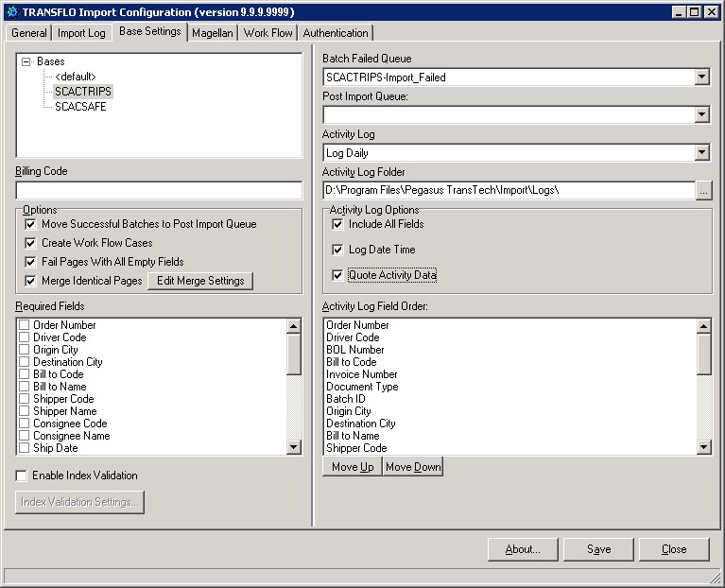Open the General tab
Viewport: 725px width, 588px height.
[x=28, y=33]
